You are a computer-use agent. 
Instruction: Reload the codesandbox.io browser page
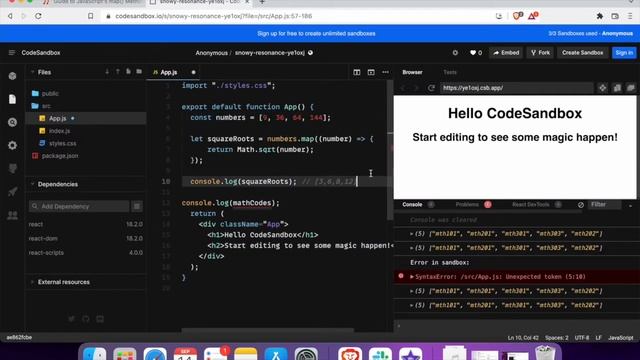tap(38, 16)
